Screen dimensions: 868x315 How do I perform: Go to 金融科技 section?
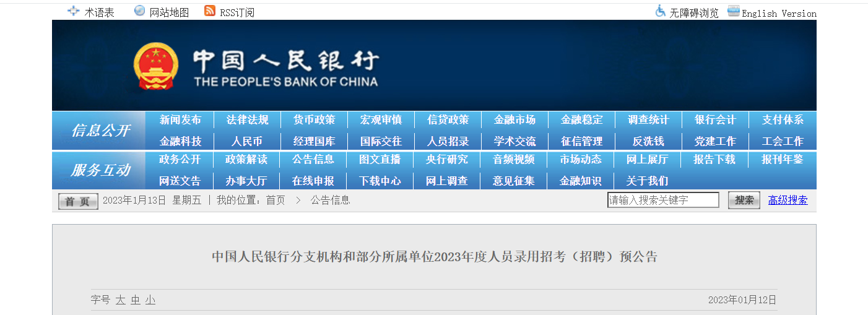tap(180, 141)
